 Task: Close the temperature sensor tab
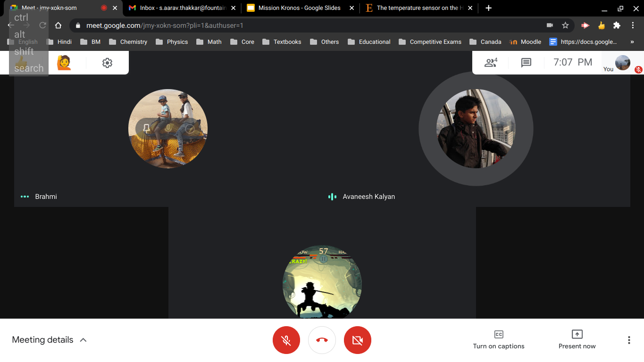click(470, 8)
